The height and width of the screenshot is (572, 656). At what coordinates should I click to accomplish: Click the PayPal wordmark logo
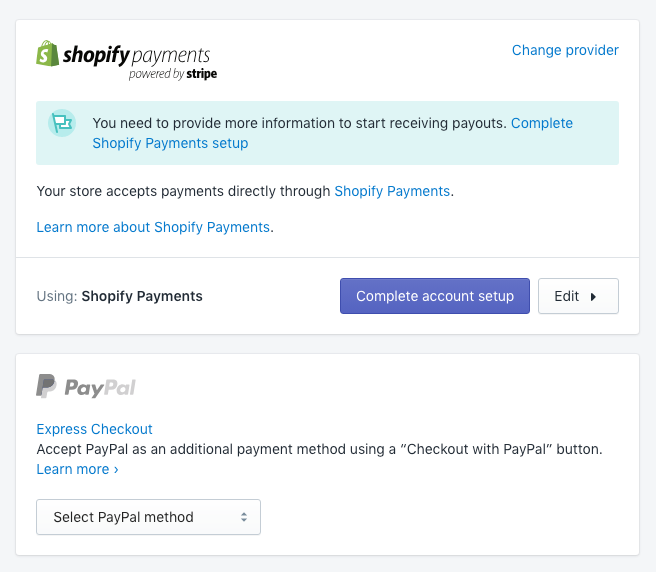coord(100,388)
